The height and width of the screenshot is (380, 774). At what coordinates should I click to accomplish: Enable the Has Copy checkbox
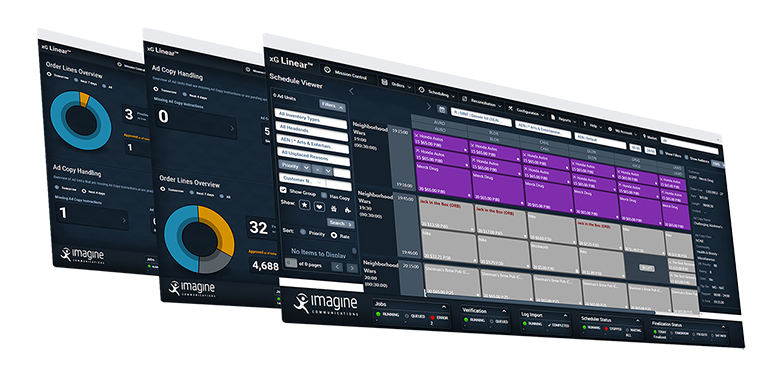(323, 195)
